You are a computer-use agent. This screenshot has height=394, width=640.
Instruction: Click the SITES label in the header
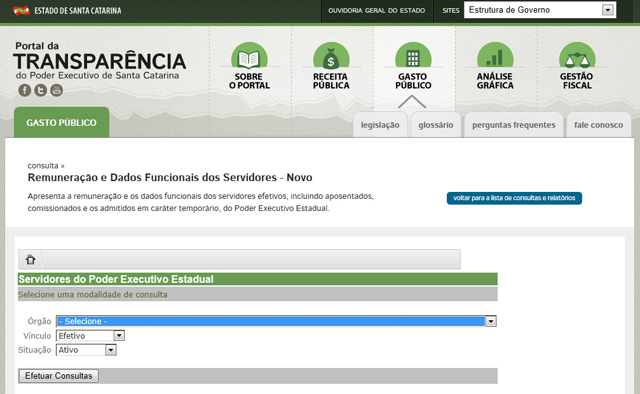coord(451,11)
